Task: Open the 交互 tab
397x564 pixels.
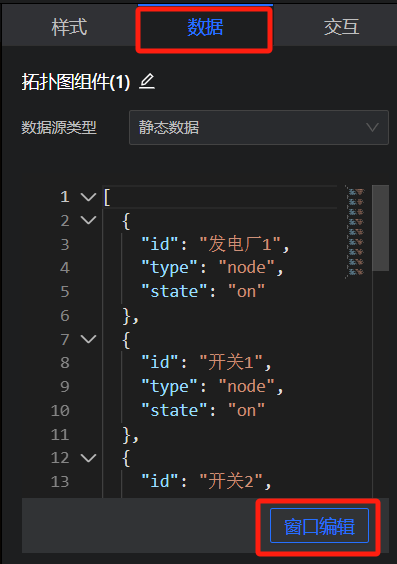Action: click(x=341, y=27)
